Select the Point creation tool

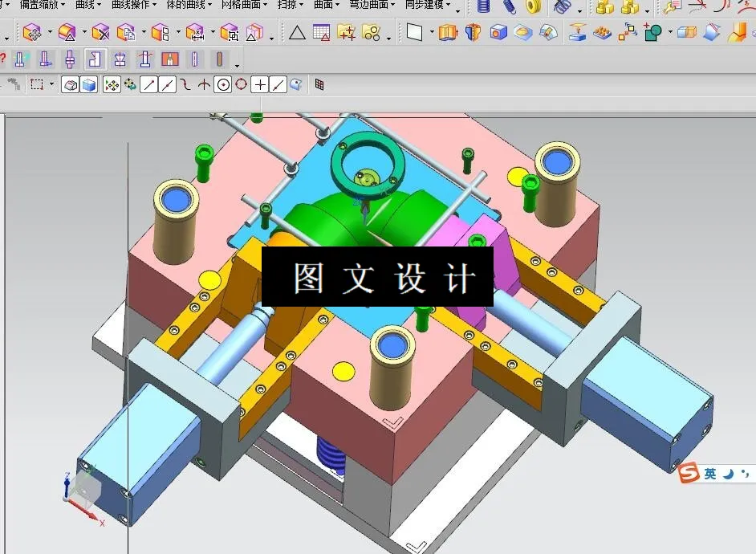(x=260, y=84)
